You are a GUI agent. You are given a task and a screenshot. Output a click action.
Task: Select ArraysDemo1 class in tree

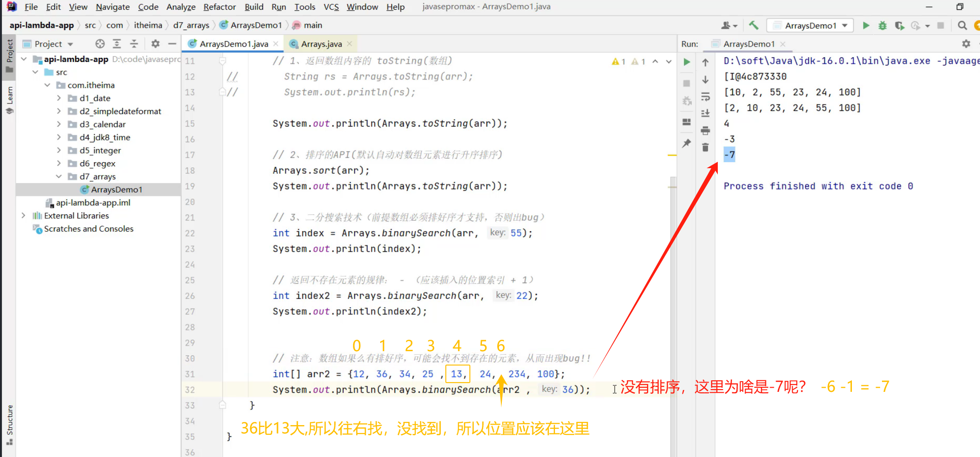click(x=117, y=189)
